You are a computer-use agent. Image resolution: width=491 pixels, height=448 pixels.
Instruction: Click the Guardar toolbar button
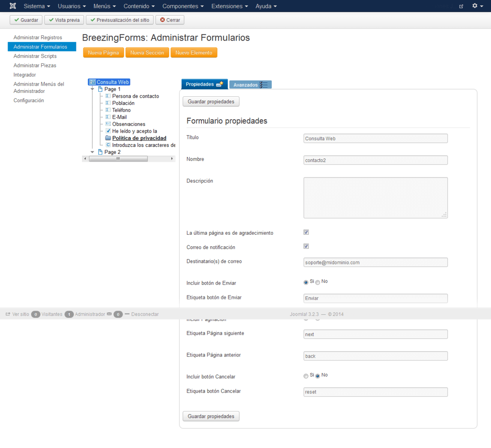pos(26,20)
